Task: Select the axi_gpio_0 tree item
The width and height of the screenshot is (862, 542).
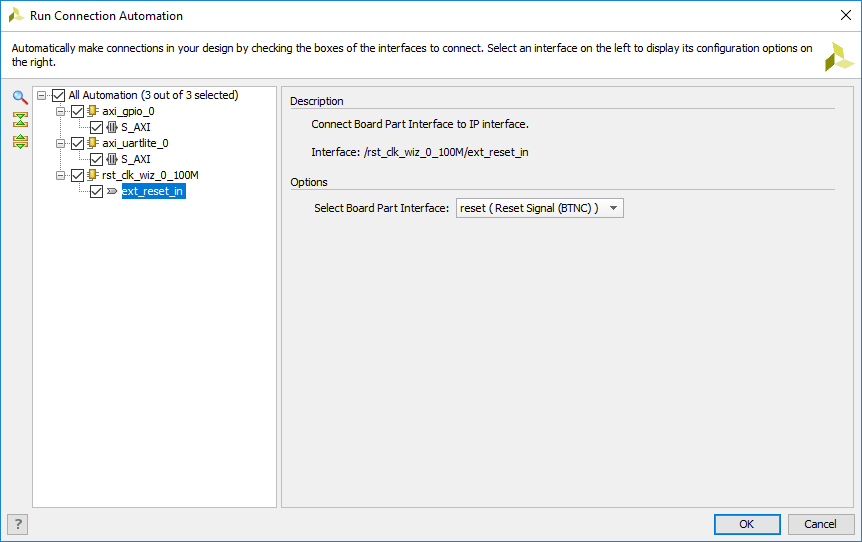Action: click(128, 111)
